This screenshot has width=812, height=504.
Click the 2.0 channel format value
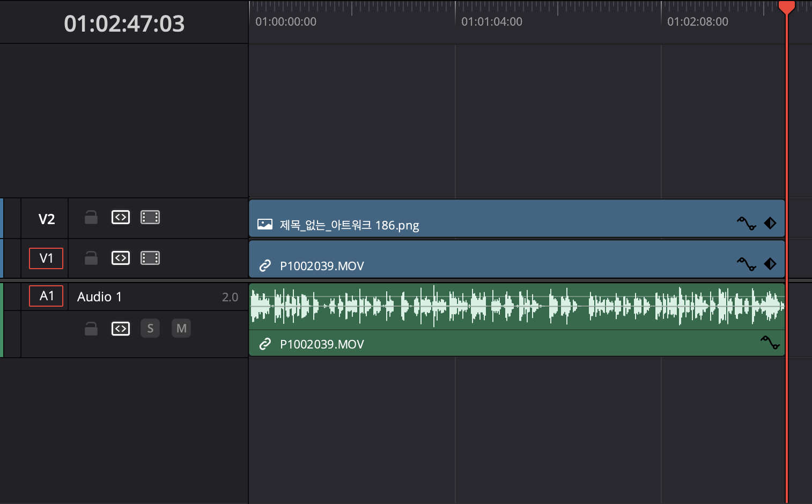point(230,297)
